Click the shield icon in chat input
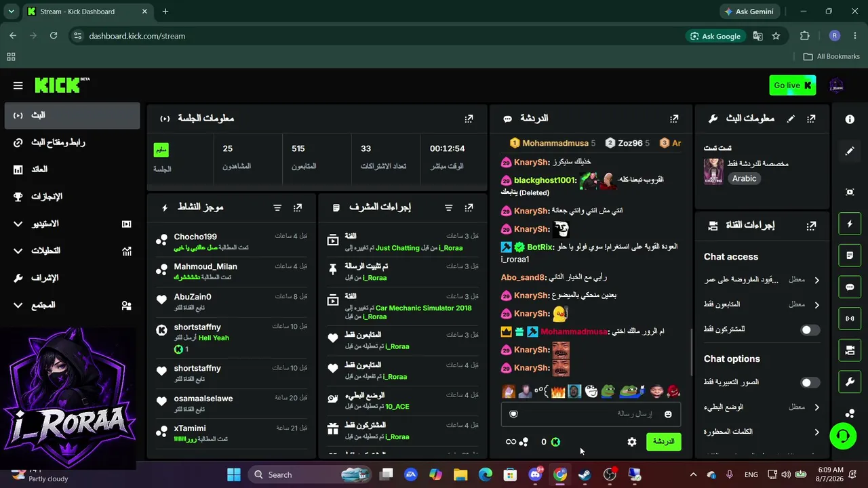This screenshot has width=868, height=488. pyautogui.click(x=513, y=414)
